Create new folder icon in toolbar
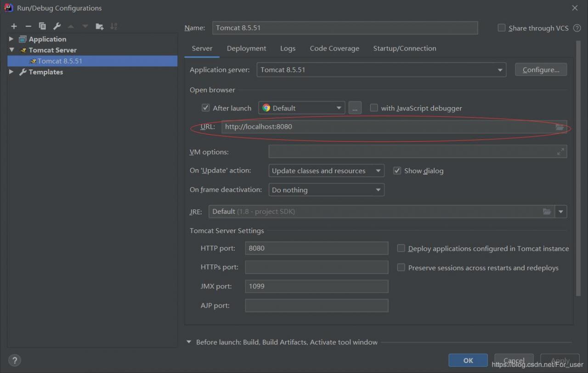588x373 pixels. [99, 26]
